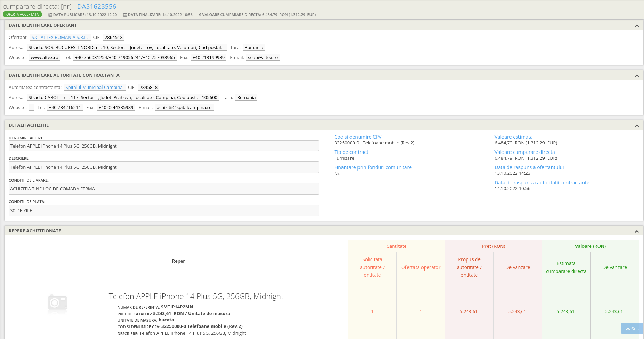Click the CPV value 32250000-0 in Detalii Achizitie
Screen dimensions: 644x339
tap(375, 143)
